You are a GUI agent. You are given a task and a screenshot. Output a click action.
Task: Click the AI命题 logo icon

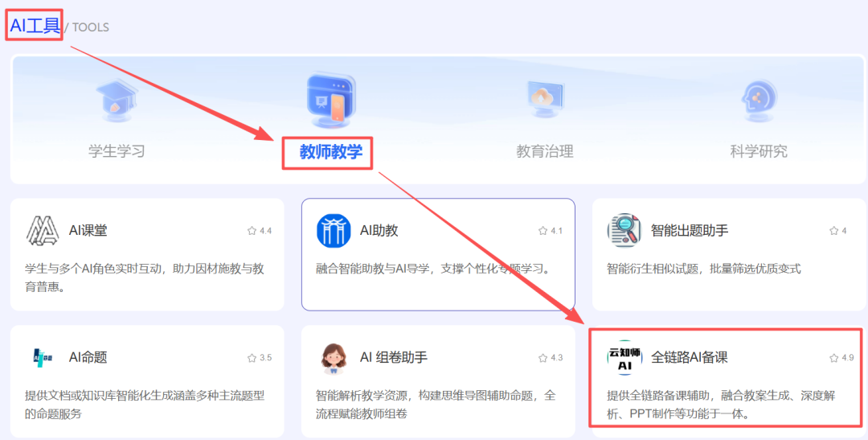pos(43,357)
